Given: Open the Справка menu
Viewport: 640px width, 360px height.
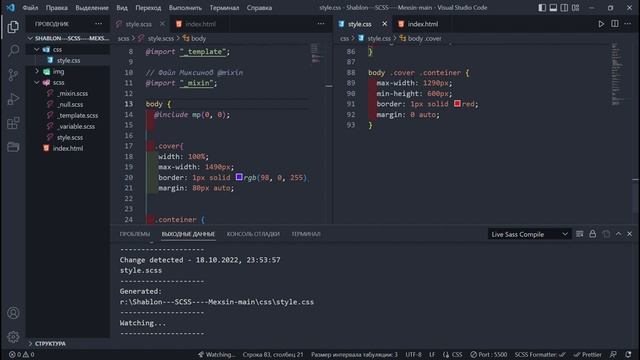Looking at the screenshot, I should click(259, 8).
